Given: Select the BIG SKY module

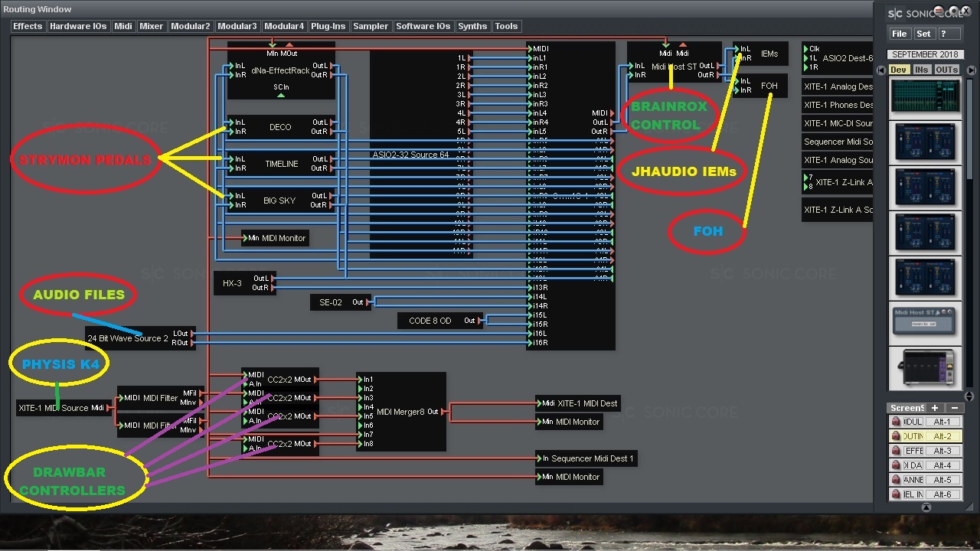Looking at the screenshot, I should (x=279, y=201).
